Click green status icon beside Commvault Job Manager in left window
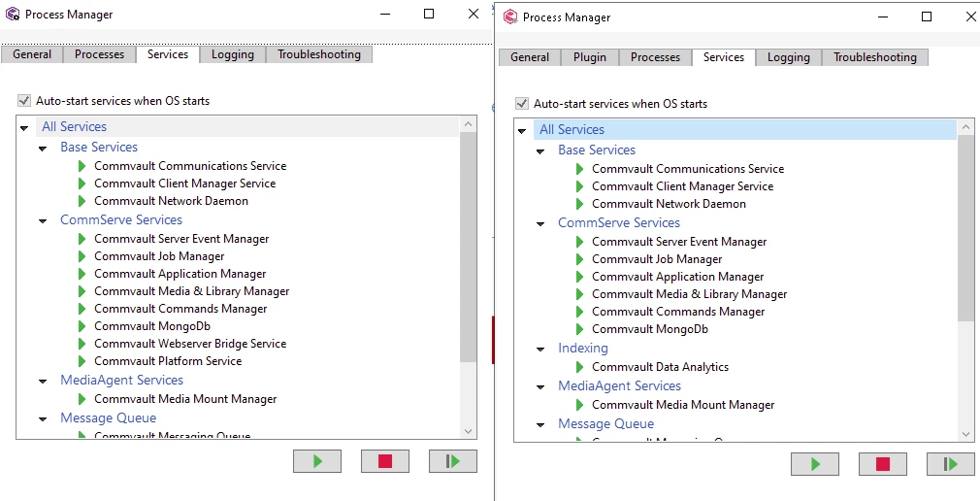The height and width of the screenshot is (501, 980). [82, 256]
